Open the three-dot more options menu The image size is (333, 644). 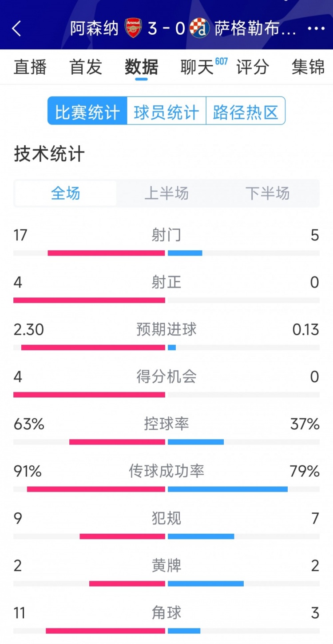coord(316,28)
